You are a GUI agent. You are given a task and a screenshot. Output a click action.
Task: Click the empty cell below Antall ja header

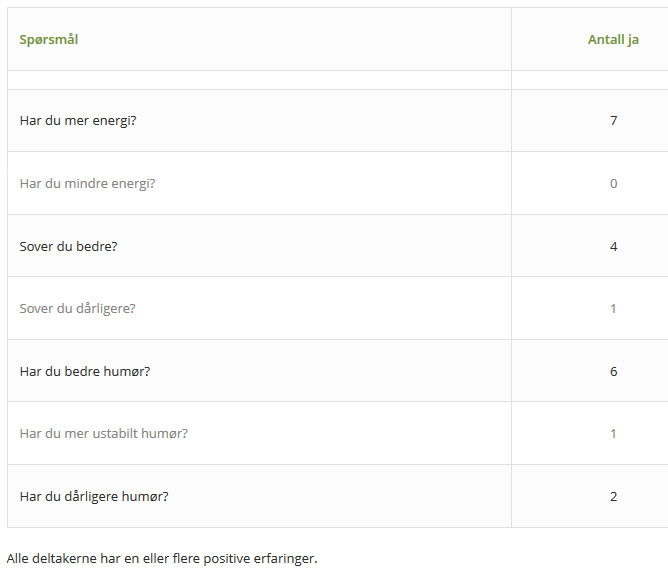click(x=590, y=80)
